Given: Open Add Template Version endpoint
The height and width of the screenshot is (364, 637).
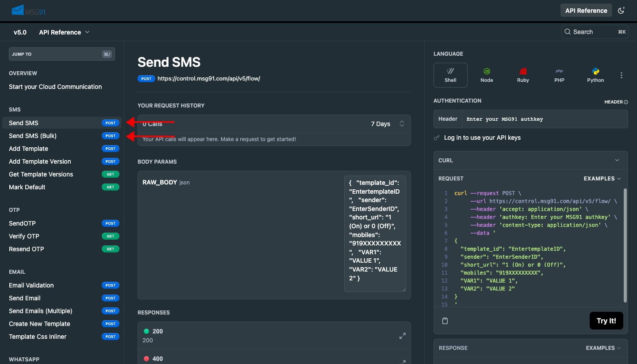Looking at the screenshot, I should (62, 161).
